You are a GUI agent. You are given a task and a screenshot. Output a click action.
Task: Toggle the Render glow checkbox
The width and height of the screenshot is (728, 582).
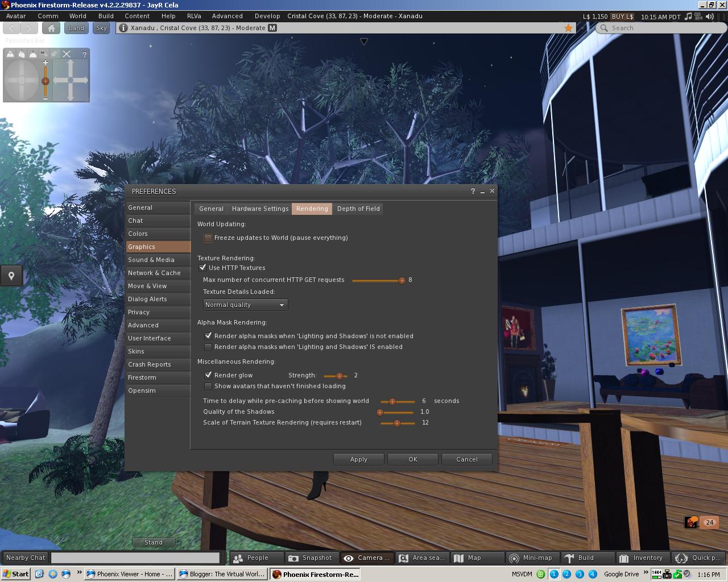(208, 375)
